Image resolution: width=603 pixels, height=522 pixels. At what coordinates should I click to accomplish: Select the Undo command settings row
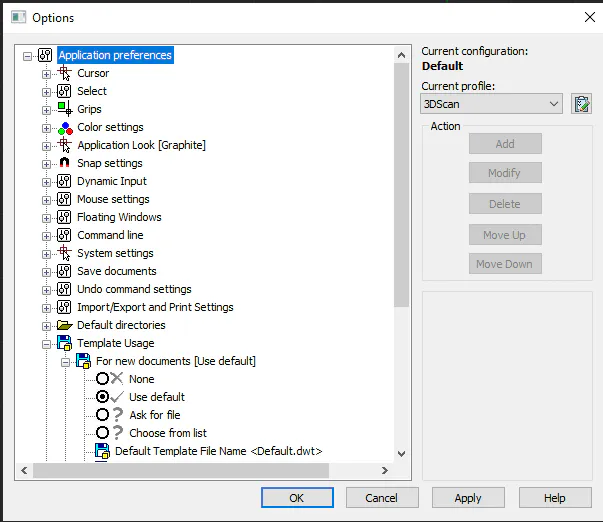click(134, 289)
